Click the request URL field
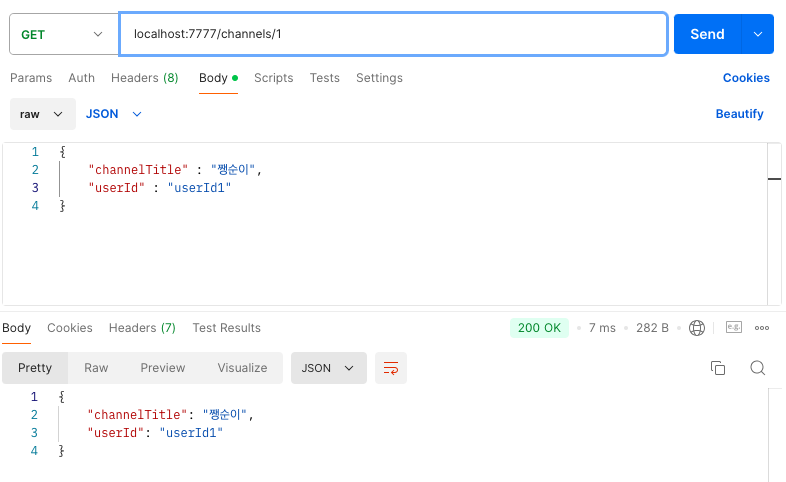The height and width of the screenshot is (482, 786). [394, 34]
